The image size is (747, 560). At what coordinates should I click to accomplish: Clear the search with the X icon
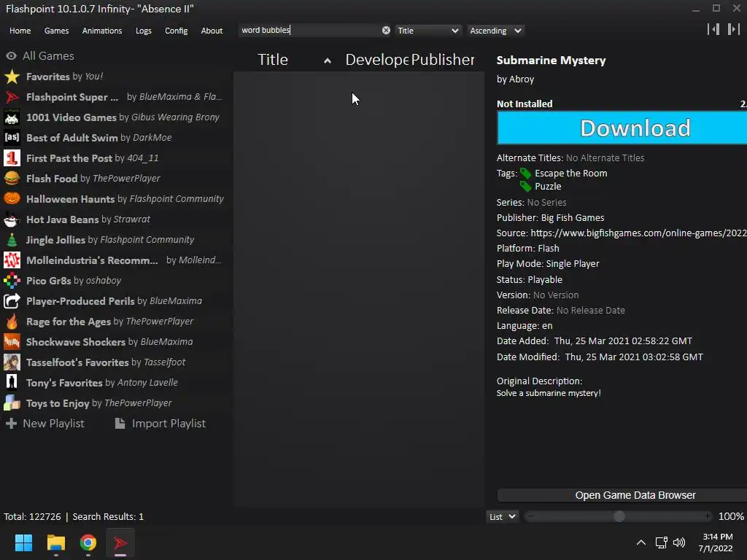tap(386, 31)
